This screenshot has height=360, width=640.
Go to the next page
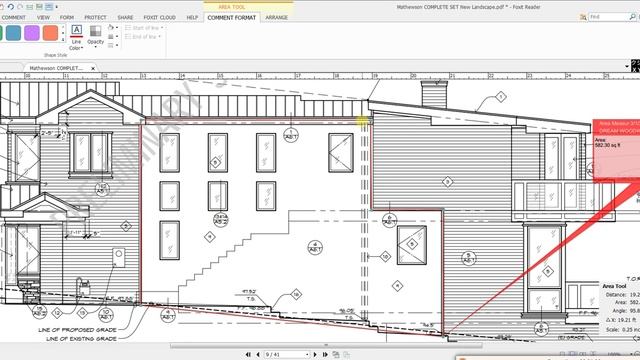coord(315,354)
